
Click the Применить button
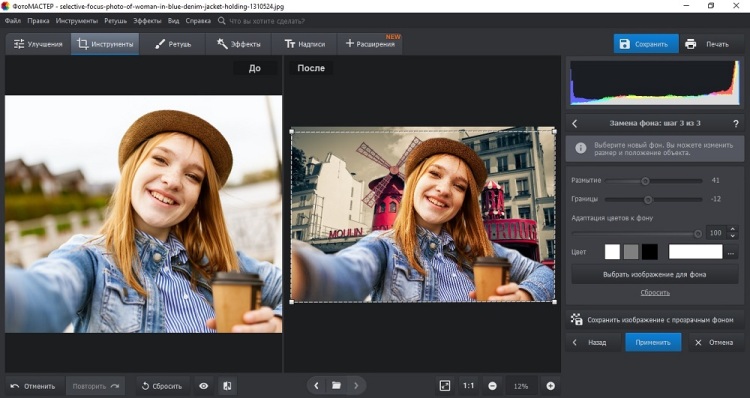(x=653, y=343)
